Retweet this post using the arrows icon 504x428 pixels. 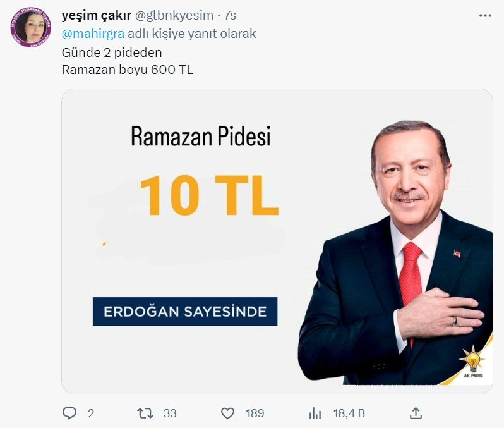tap(145, 413)
